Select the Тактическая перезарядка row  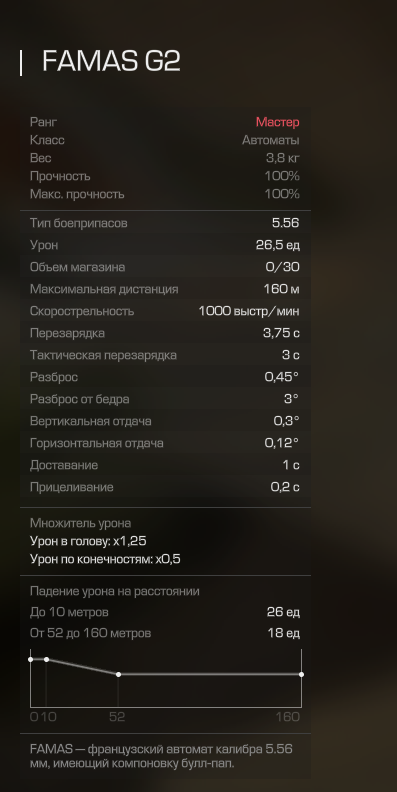coord(165,355)
